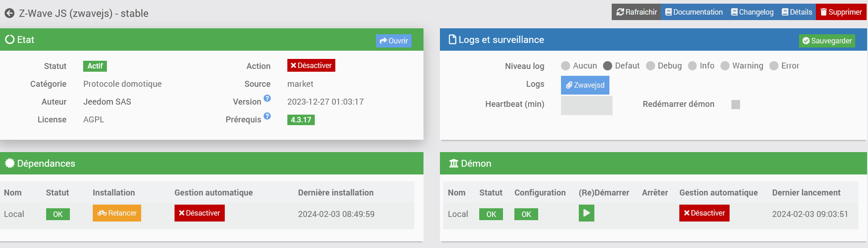Image resolution: width=868 pixels, height=248 pixels.
Task: Select Warning log level
Action: [725, 66]
